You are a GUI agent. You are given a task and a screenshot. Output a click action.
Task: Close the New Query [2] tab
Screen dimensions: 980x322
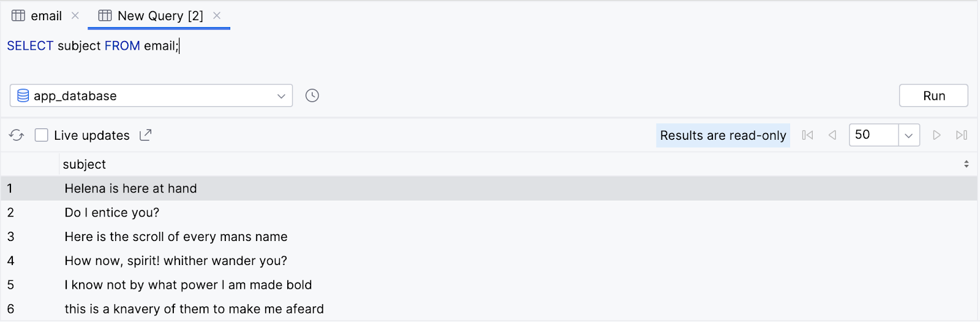(x=217, y=16)
